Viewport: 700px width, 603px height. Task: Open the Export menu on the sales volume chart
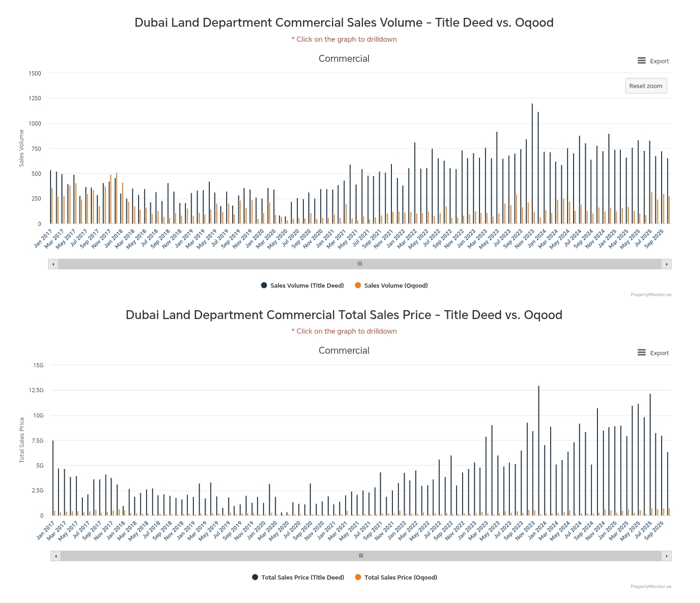(653, 60)
